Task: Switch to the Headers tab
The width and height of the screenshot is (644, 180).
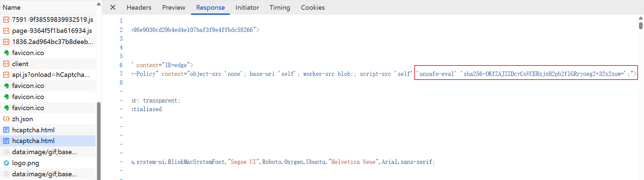Action: pos(139,7)
